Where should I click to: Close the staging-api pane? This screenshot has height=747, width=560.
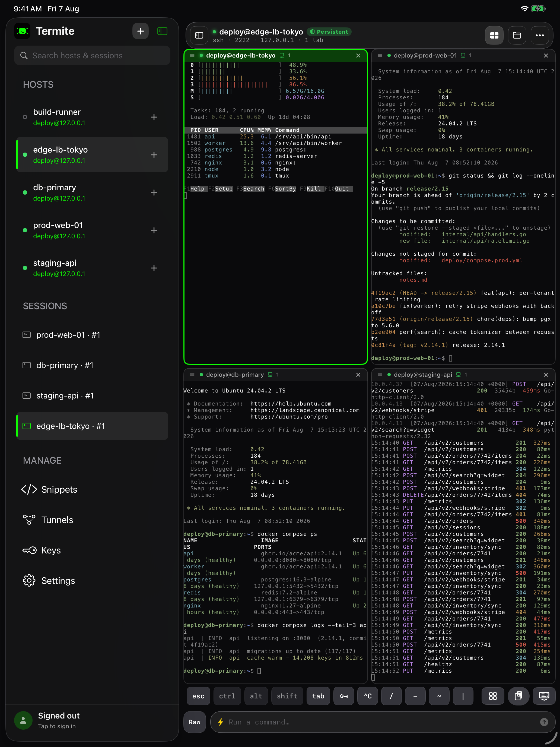pyautogui.click(x=546, y=375)
